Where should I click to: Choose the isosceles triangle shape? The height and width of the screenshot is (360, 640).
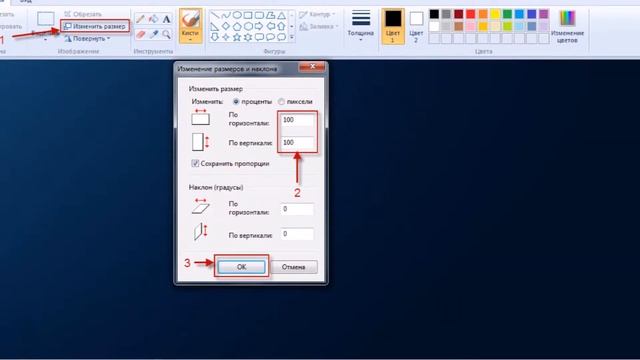coord(281,16)
